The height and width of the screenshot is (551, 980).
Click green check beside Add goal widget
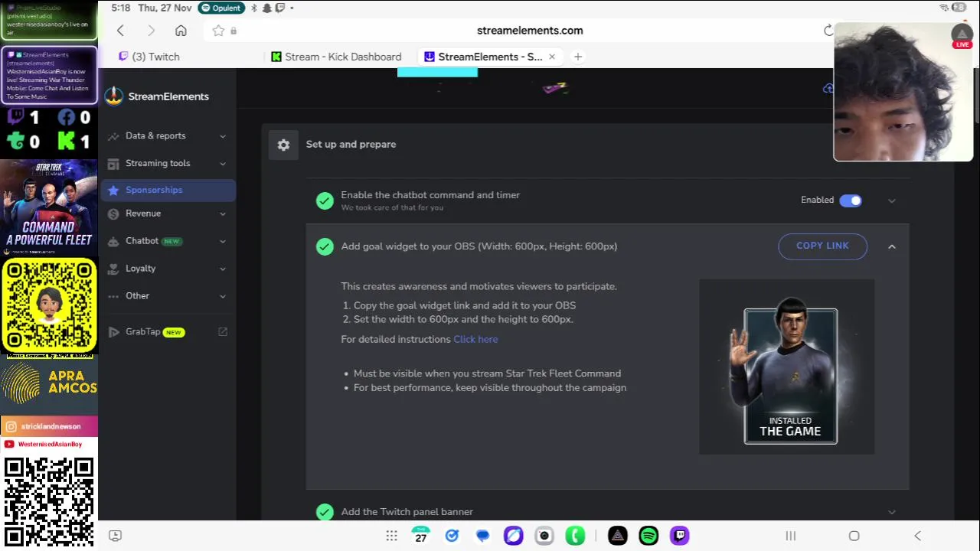click(x=325, y=246)
